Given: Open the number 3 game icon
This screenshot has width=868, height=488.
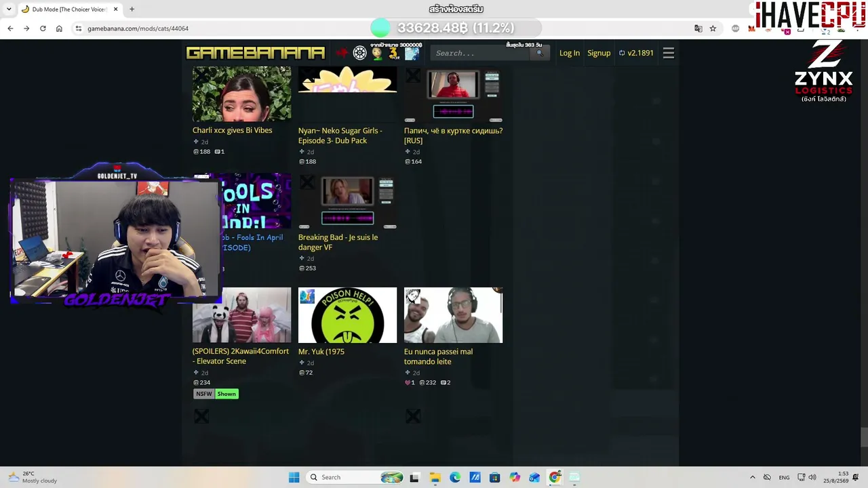Looking at the screenshot, I should (394, 54).
